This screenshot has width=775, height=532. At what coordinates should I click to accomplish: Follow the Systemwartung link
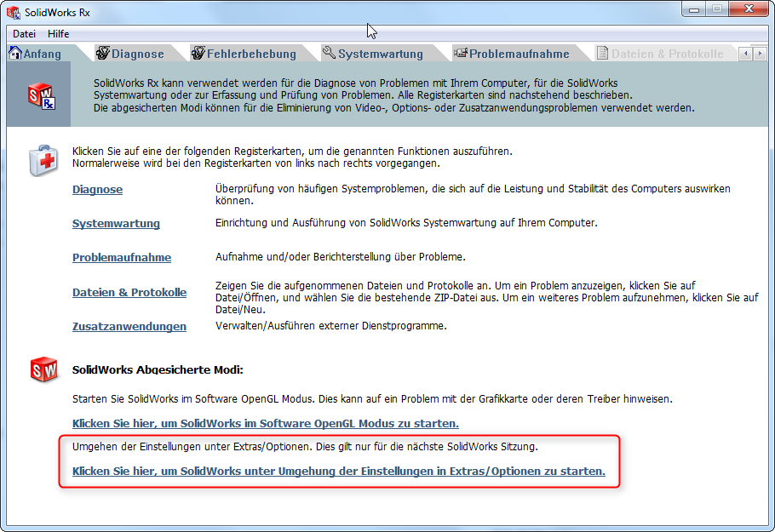click(x=116, y=223)
